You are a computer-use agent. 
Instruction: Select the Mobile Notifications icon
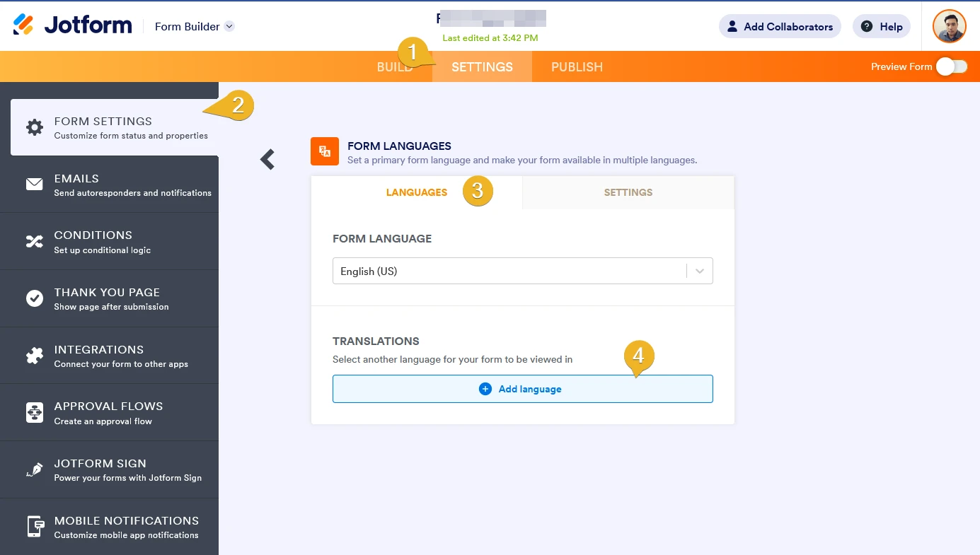(x=33, y=526)
